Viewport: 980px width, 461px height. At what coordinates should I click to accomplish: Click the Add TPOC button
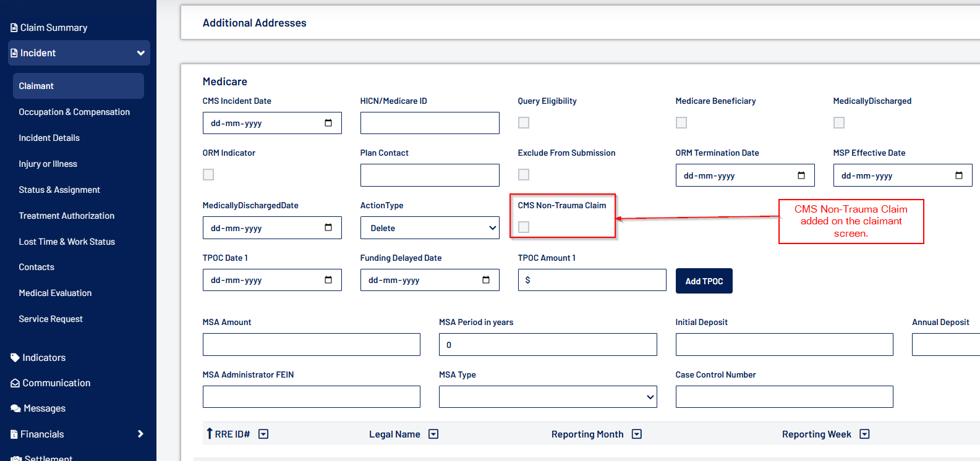coord(704,281)
